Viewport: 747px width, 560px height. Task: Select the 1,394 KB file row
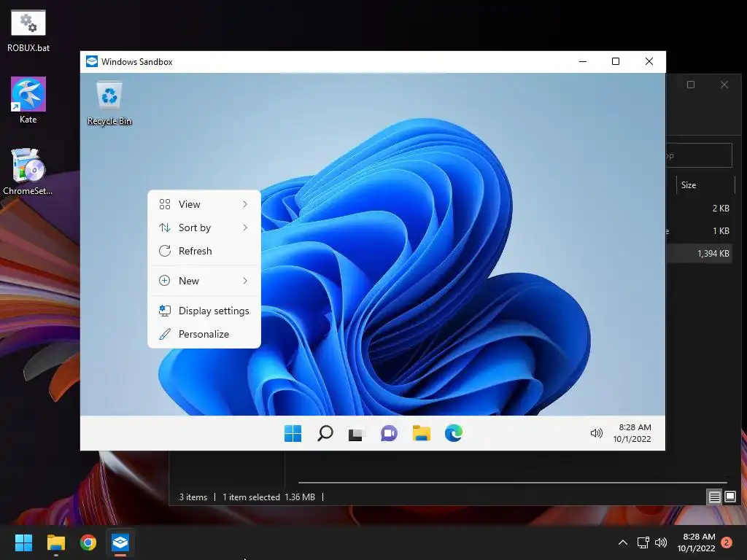(x=699, y=253)
